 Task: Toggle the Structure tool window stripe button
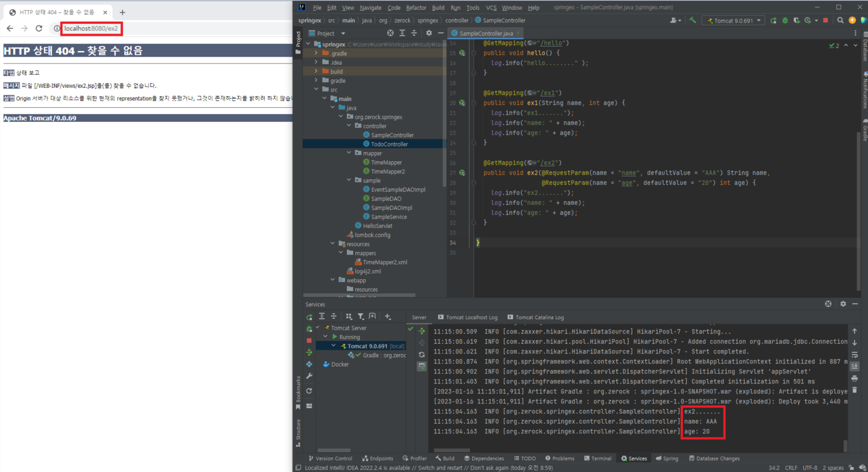[298, 433]
